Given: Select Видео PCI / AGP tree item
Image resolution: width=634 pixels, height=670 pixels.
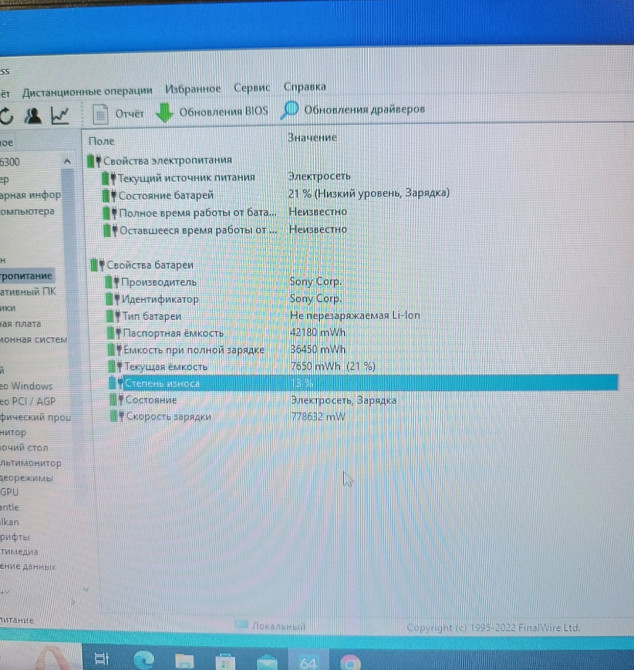Looking at the screenshot, I should 28,402.
